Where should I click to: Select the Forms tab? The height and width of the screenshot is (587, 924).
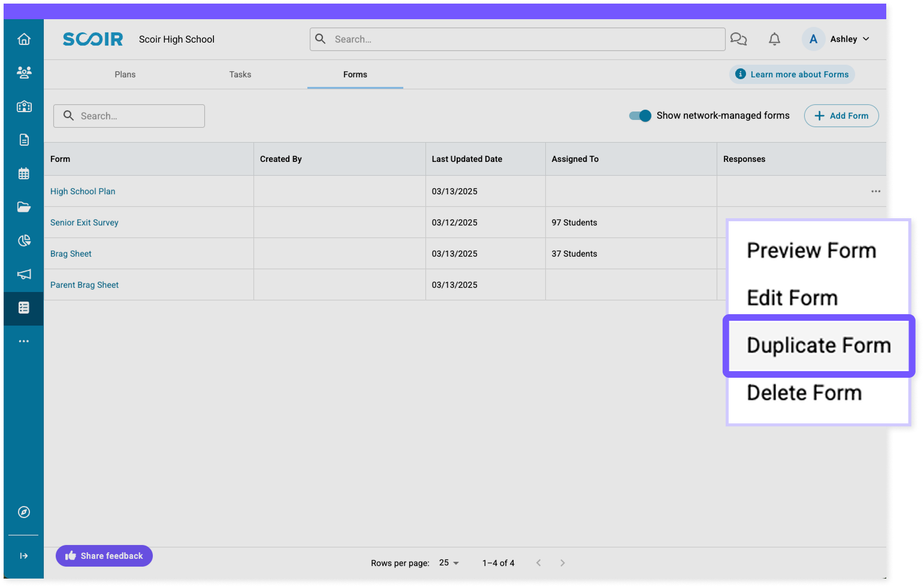(355, 74)
